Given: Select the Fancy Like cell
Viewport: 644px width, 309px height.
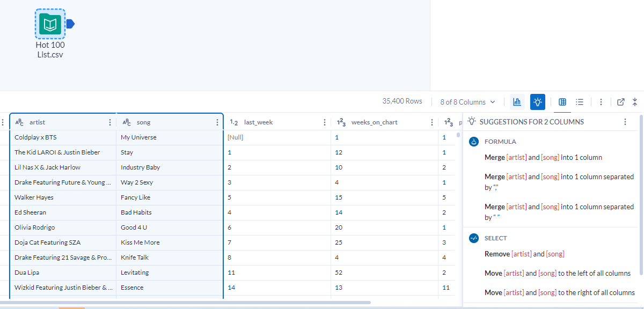Looking at the screenshot, I should 170,197.
